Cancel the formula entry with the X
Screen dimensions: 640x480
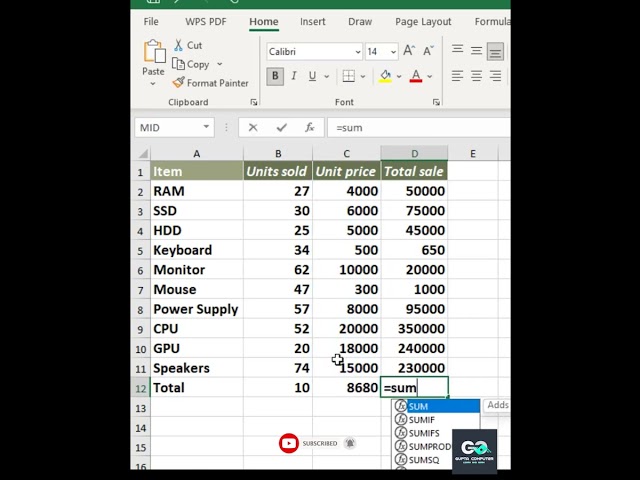[x=253, y=128]
